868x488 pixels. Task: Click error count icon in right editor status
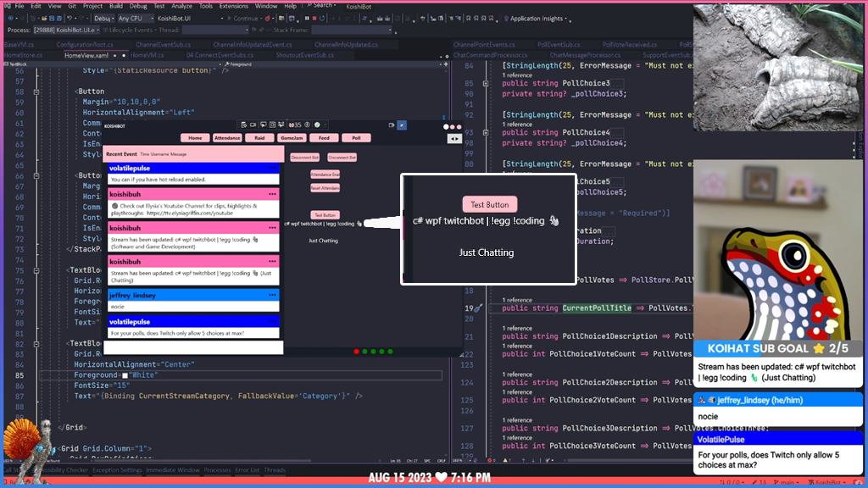coord(489,460)
